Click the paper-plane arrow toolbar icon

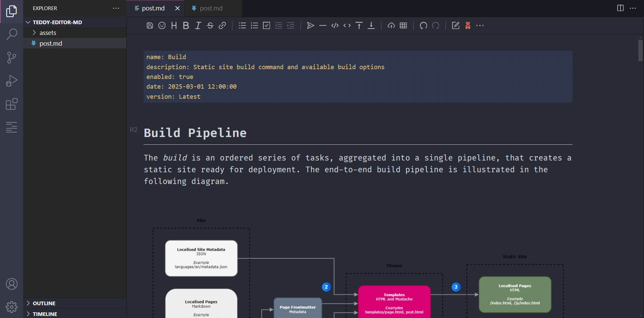coord(311,26)
